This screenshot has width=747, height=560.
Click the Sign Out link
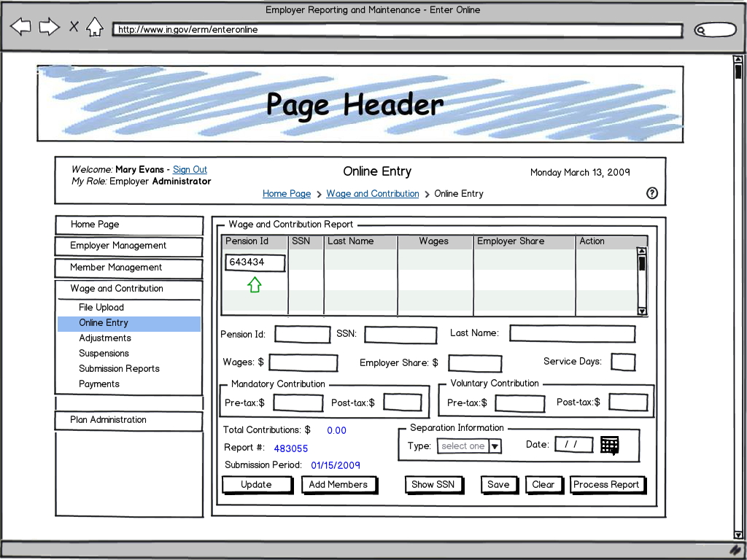point(190,170)
